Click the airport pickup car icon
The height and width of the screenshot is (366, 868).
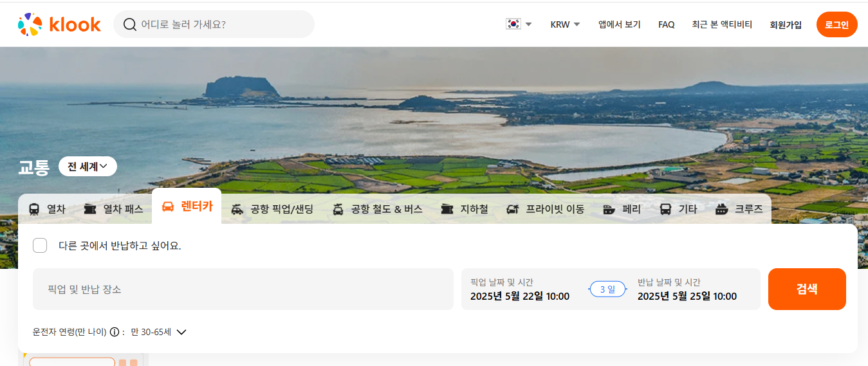click(x=237, y=209)
